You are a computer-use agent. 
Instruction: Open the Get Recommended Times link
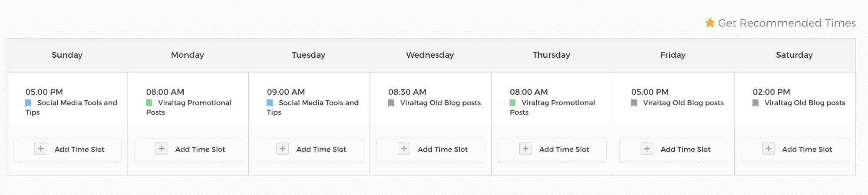[786, 23]
